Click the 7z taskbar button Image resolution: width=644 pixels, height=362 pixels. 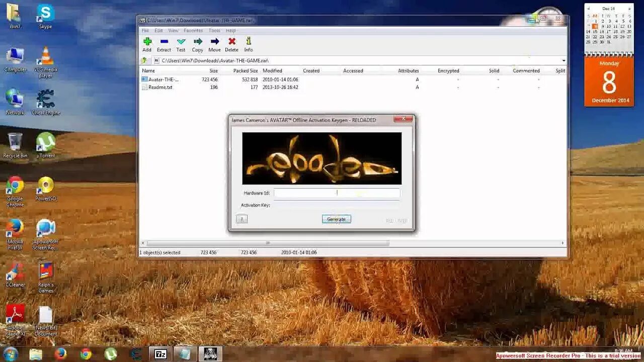click(x=160, y=354)
